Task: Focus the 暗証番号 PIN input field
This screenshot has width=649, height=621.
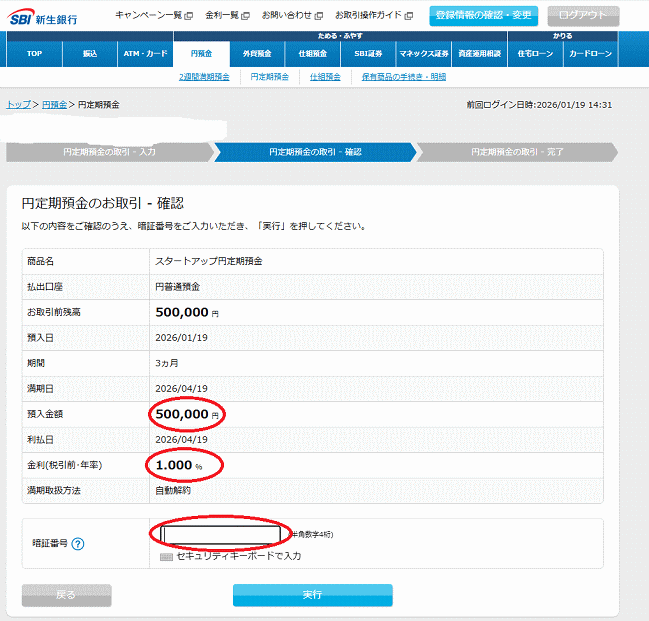Action: pyautogui.click(x=221, y=535)
